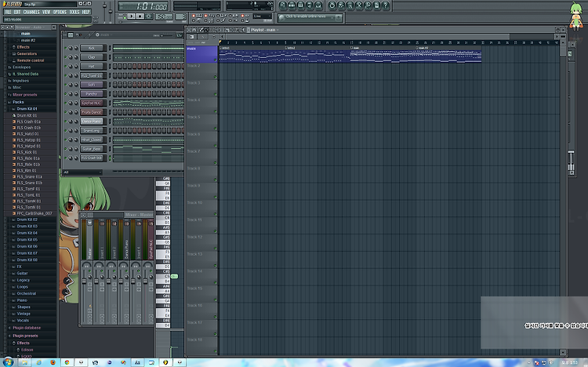
Task: Open the help question-mark toolbar icon
Action: click(385, 5)
